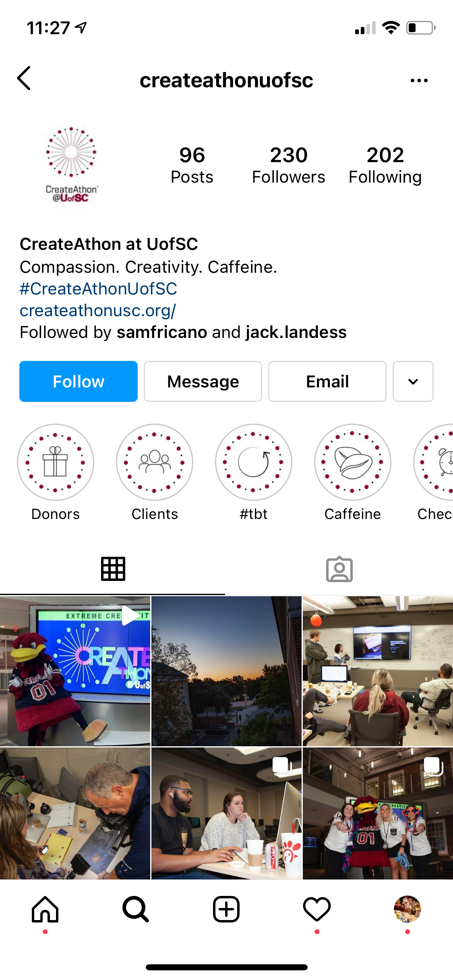Open the Clients story highlight
The image size is (453, 980).
click(x=155, y=462)
